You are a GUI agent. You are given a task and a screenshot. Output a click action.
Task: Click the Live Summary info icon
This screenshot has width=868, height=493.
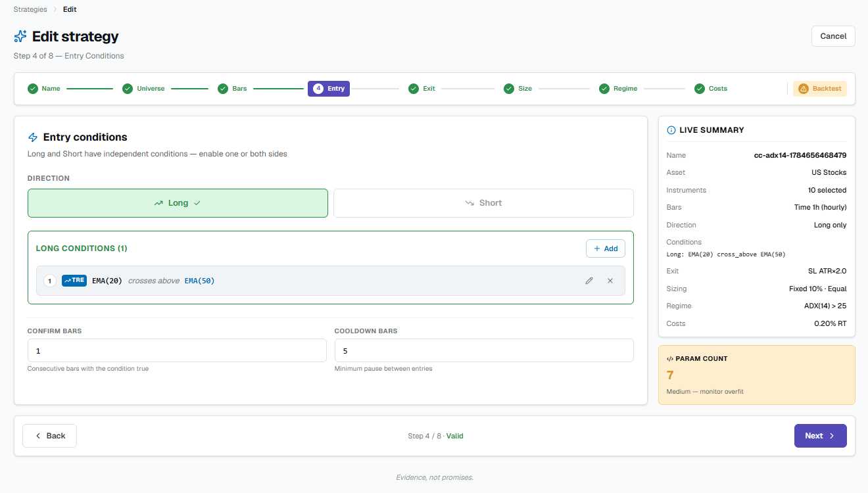[671, 130]
